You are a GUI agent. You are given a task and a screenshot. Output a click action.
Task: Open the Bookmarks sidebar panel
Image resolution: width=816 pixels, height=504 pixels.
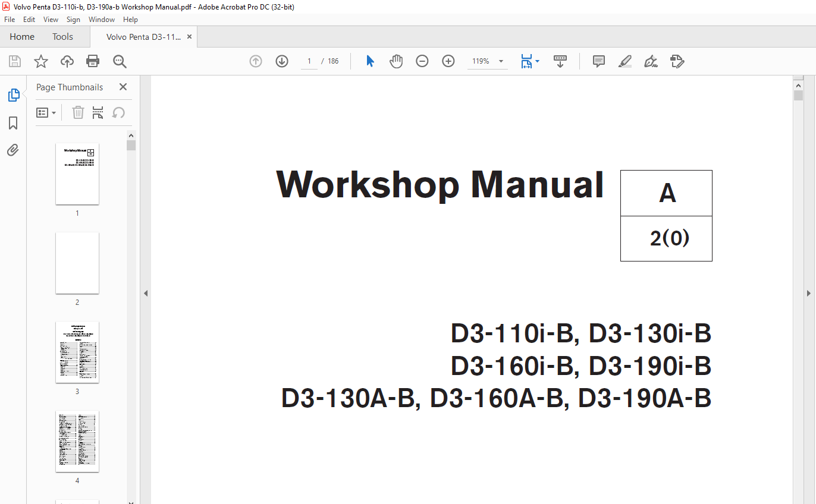13,123
